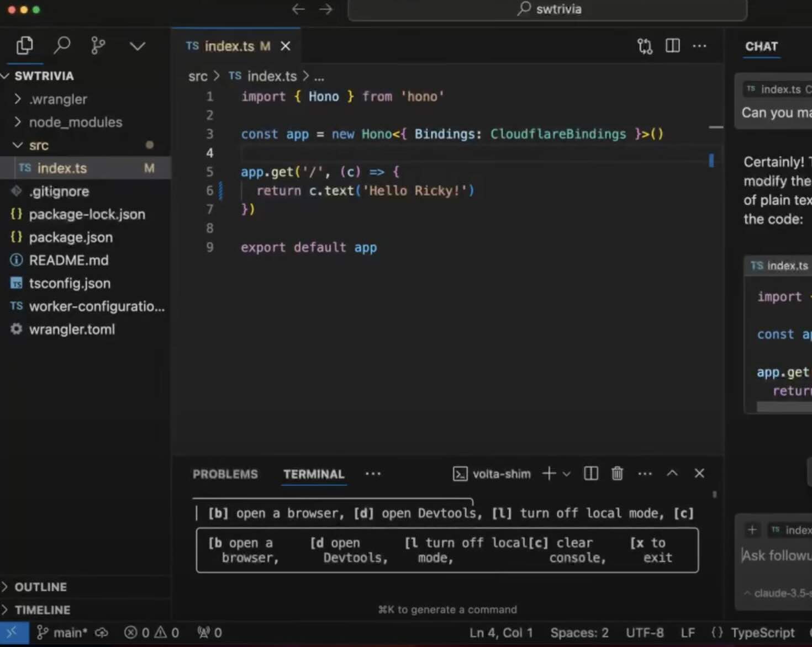Change end of line sequence LF
Viewport: 812px width, 647px height.
(x=688, y=633)
